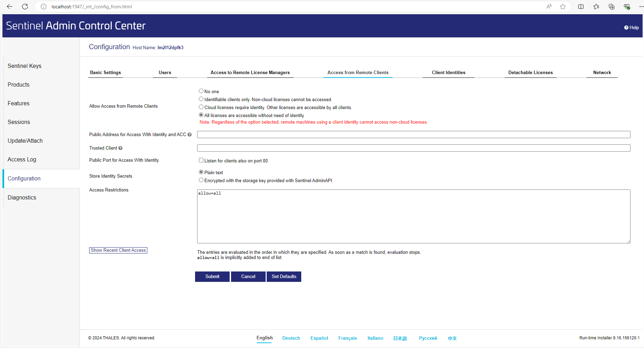644x348 pixels.
Task: Enable Listen for clients on port 80
Action: [x=201, y=160]
